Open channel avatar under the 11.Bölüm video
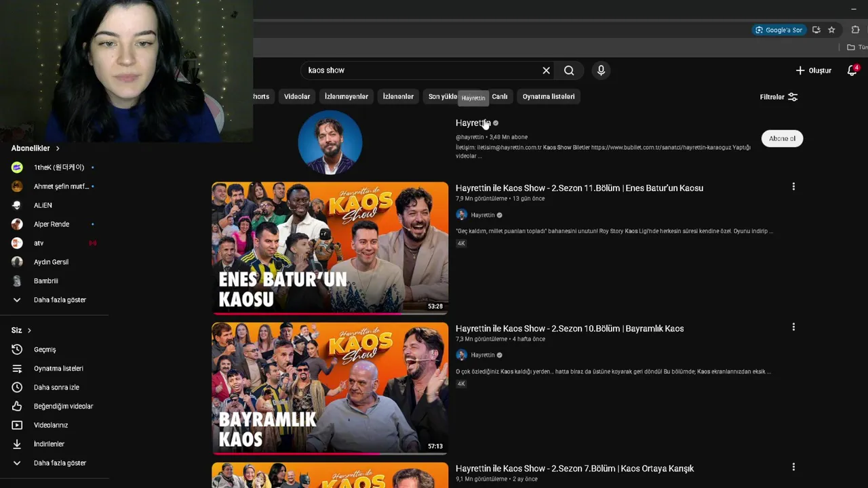Image resolution: width=868 pixels, height=488 pixels. 462,215
